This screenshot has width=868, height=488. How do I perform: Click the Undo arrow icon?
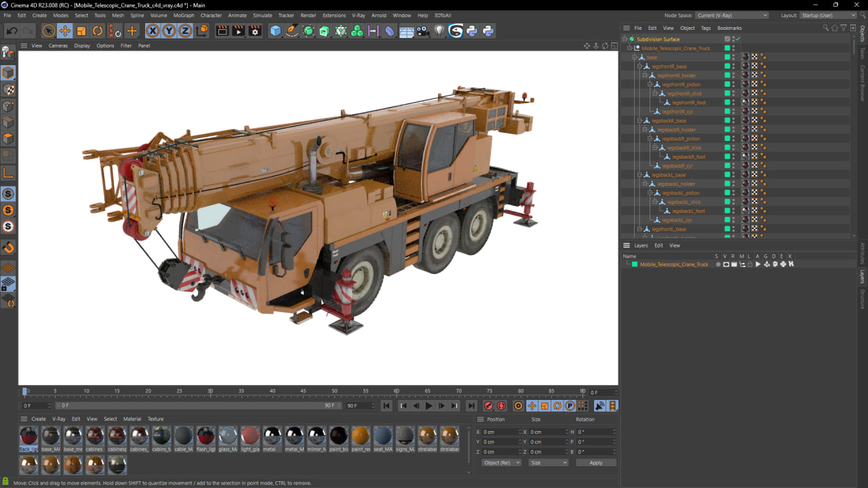coord(12,30)
